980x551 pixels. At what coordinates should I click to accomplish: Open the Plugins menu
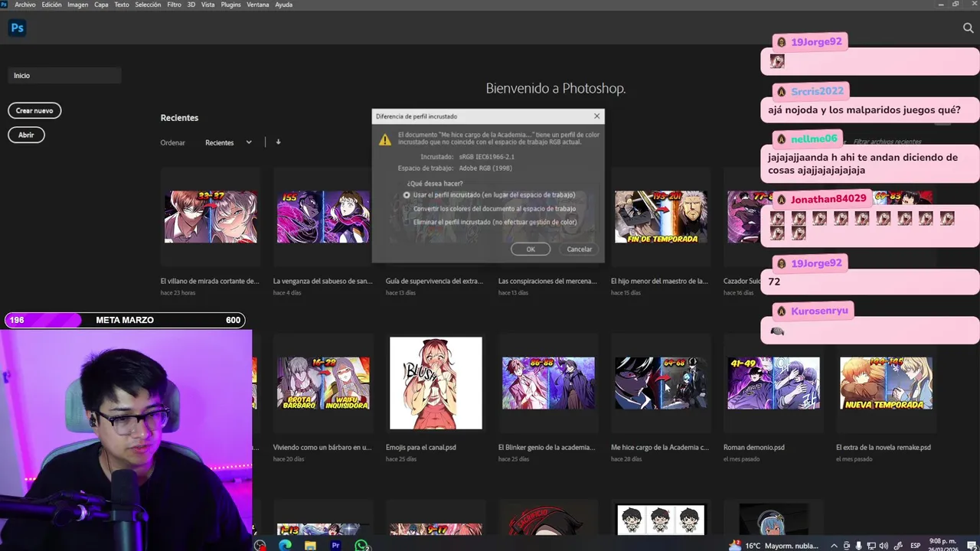(230, 5)
